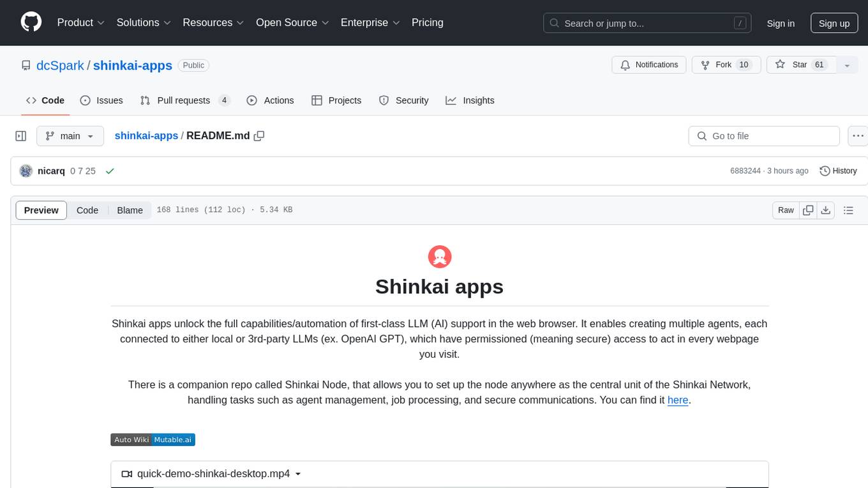Switch to the Security tab
The height and width of the screenshot is (488, 868).
403,100
